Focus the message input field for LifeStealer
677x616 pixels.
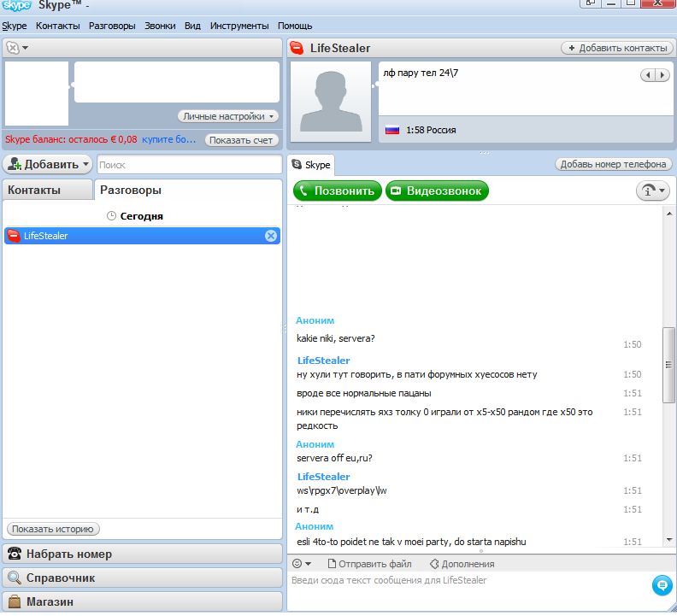tap(468, 590)
